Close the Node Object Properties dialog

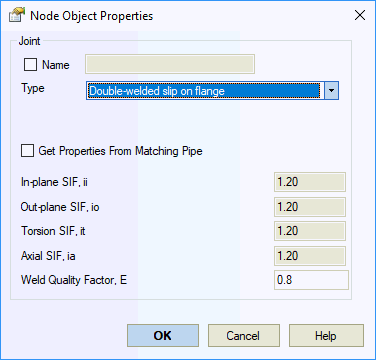coord(360,15)
